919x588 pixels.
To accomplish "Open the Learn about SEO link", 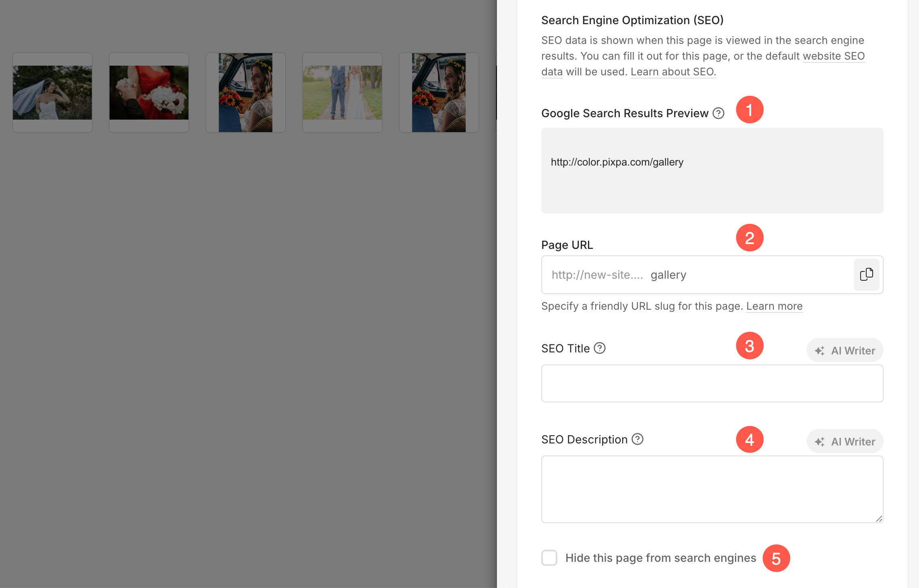I will 673,72.
